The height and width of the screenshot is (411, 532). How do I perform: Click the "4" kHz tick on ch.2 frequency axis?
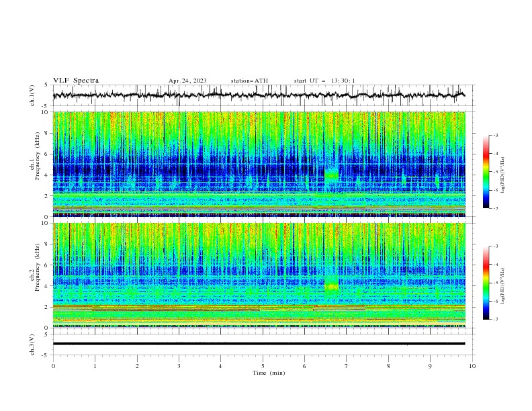[48, 286]
